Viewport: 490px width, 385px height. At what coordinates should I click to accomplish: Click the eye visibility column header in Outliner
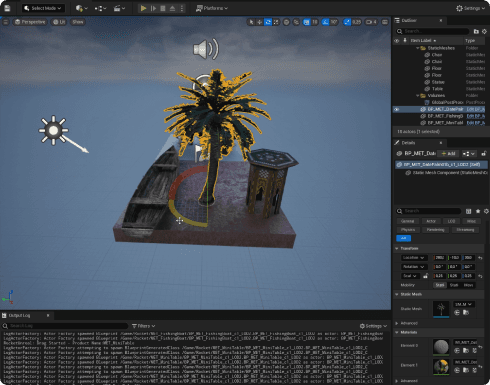pos(397,41)
